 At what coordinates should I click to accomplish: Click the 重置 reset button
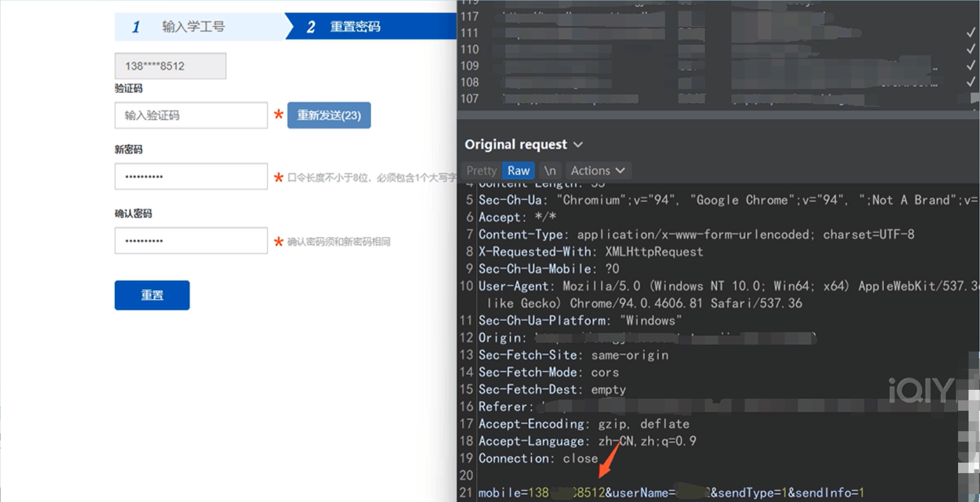[x=152, y=295]
